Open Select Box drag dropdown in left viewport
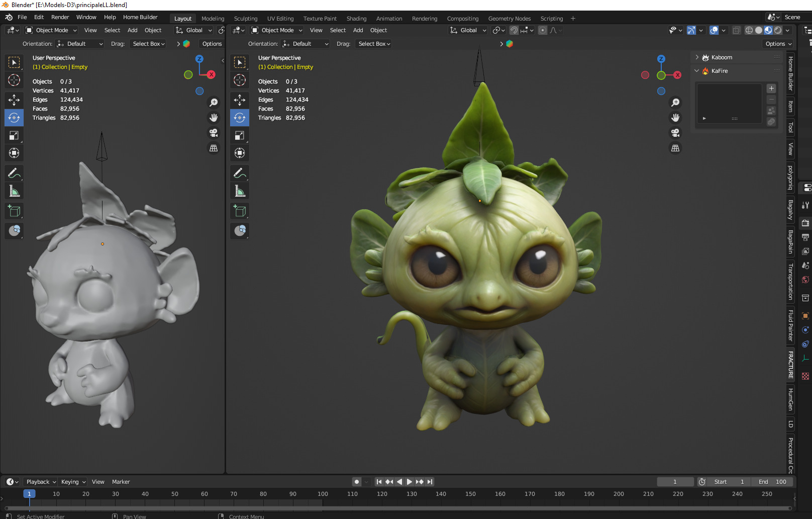The width and height of the screenshot is (812, 519). point(148,44)
